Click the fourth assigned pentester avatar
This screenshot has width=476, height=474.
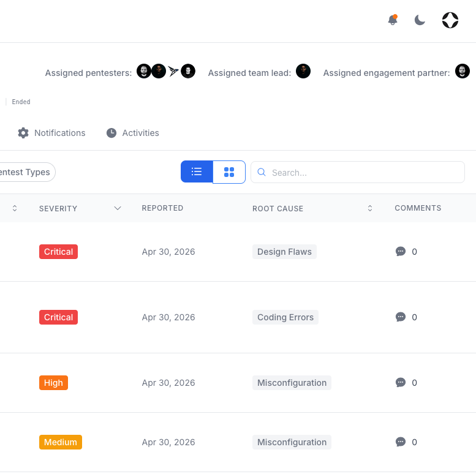[x=188, y=71]
